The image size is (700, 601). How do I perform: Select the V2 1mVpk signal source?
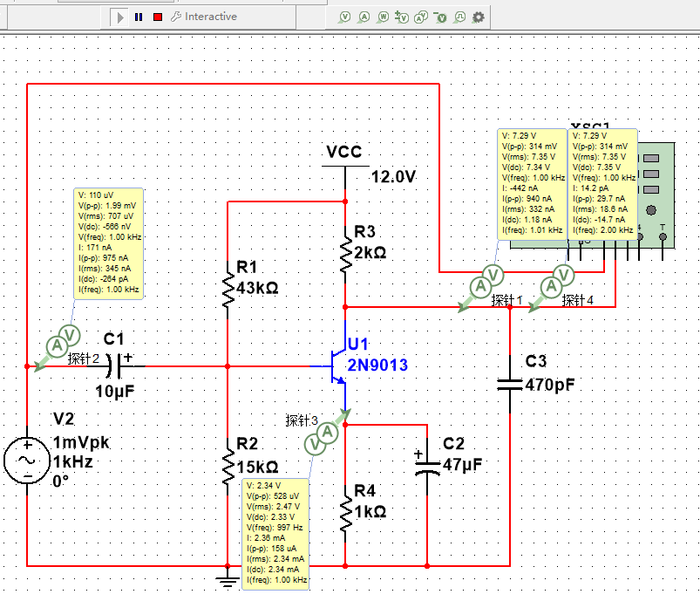click(x=28, y=459)
